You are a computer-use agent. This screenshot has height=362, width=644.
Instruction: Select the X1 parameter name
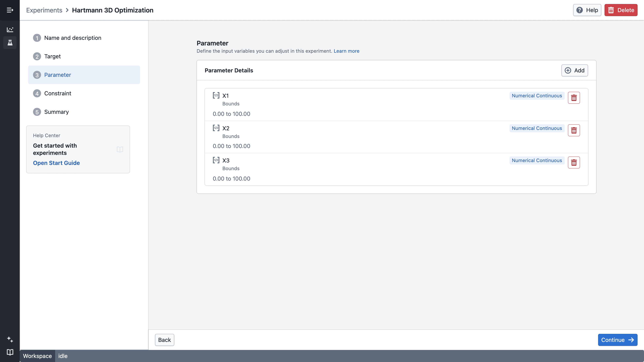click(225, 96)
